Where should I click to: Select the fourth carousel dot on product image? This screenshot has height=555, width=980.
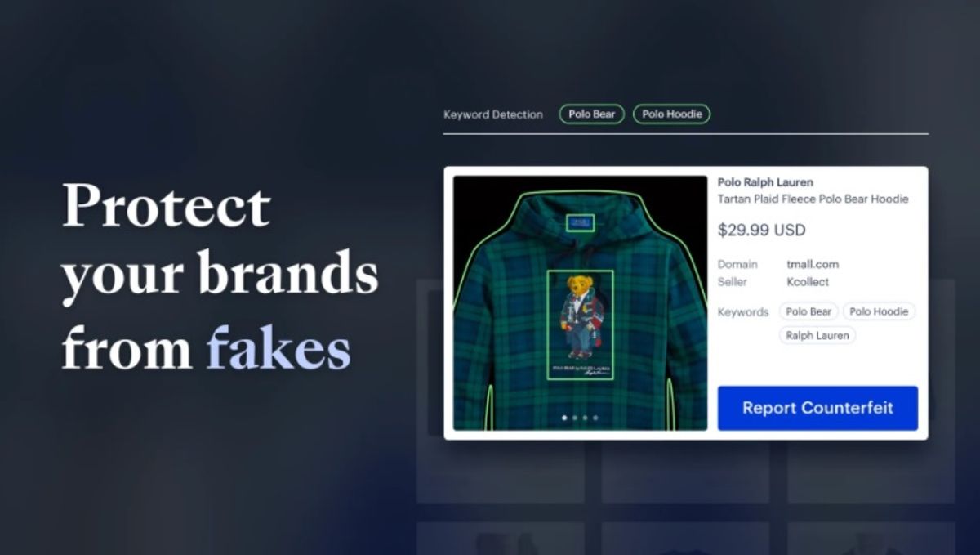click(595, 418)
